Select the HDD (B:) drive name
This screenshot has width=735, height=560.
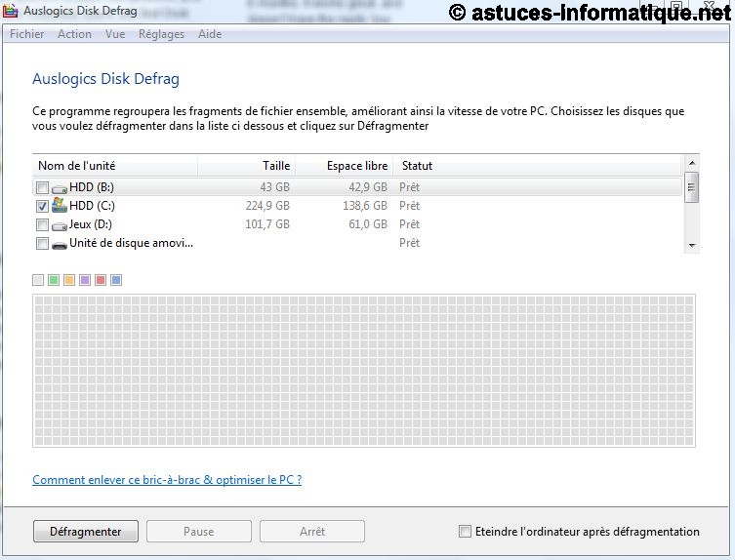point(92,187)
